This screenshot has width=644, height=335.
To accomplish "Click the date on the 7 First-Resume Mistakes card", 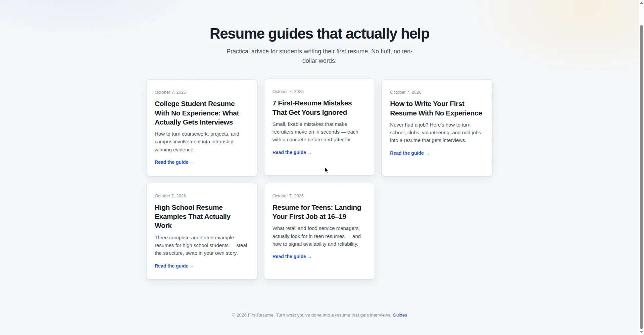I will point(288,91).
